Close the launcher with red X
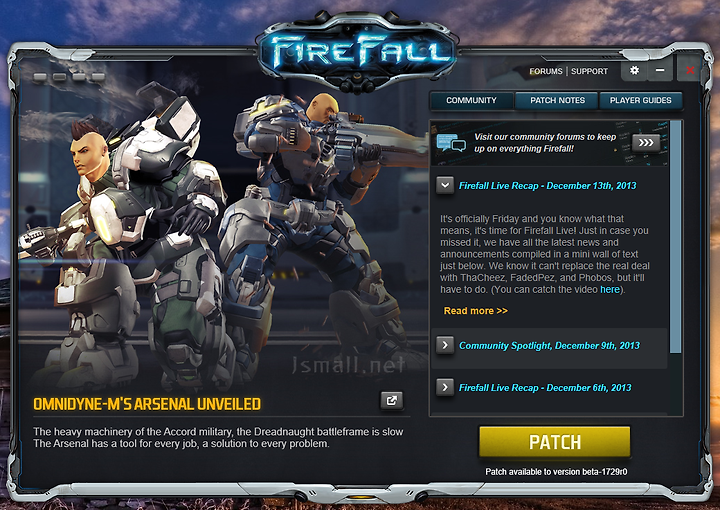 click(690, 70)
